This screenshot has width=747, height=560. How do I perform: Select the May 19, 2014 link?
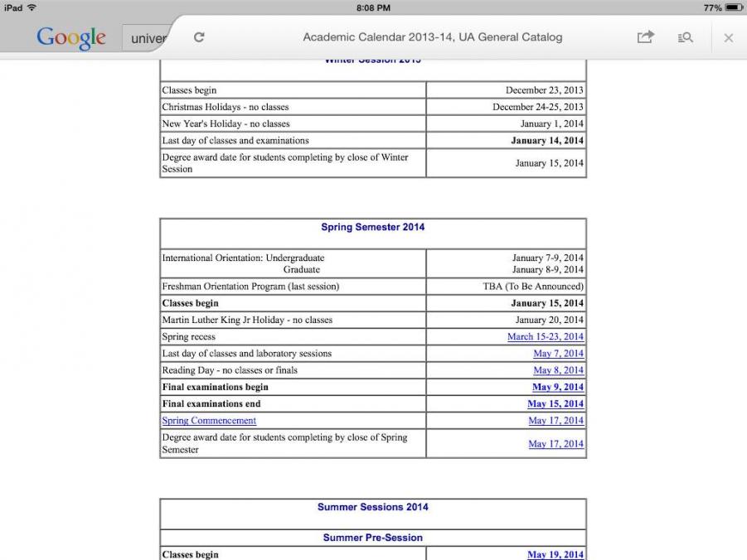click(555, 554)
